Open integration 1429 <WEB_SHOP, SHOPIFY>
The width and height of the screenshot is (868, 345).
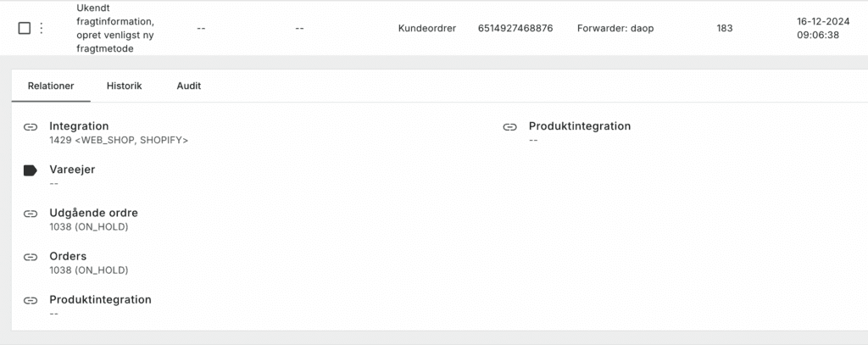(x=119, y=140)
